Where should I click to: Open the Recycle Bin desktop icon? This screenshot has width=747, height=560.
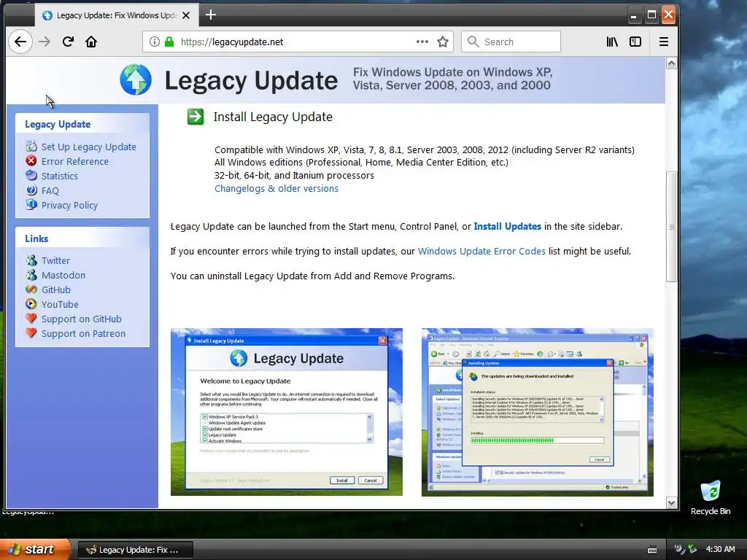[711, 498]
